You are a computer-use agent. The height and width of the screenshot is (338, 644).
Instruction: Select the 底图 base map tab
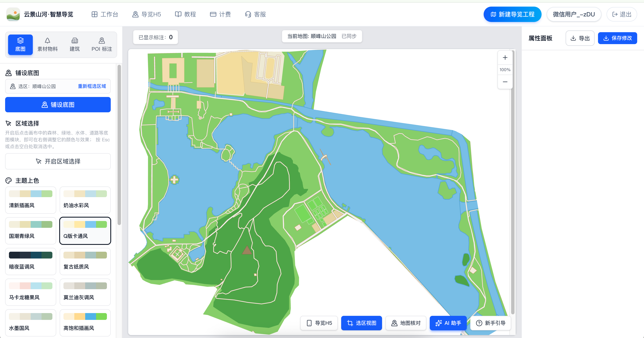20,45
